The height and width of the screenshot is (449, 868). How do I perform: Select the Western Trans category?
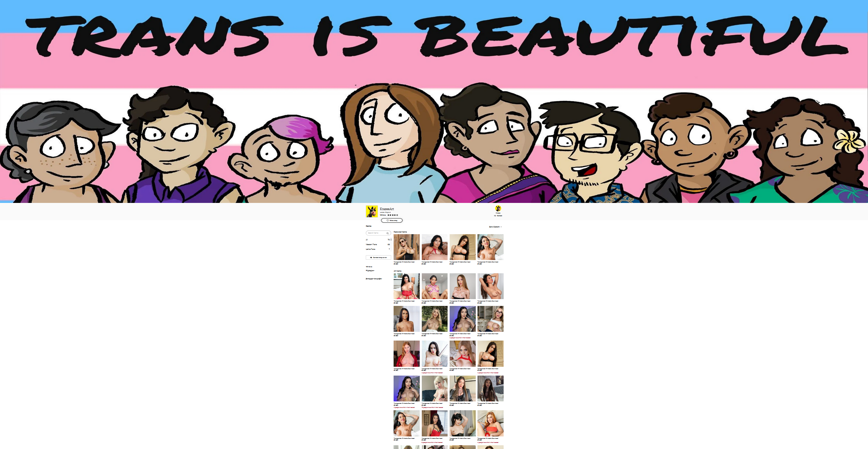378,244
